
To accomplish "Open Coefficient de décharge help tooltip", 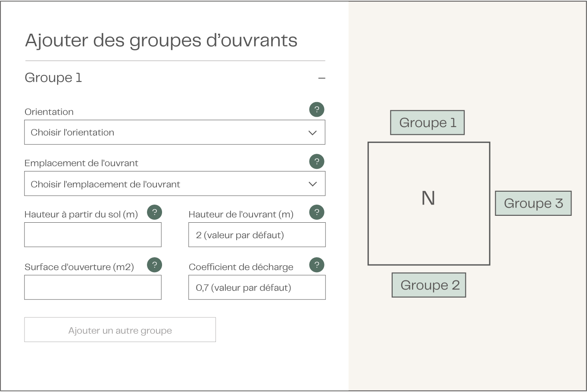I will tap(316, 264).
